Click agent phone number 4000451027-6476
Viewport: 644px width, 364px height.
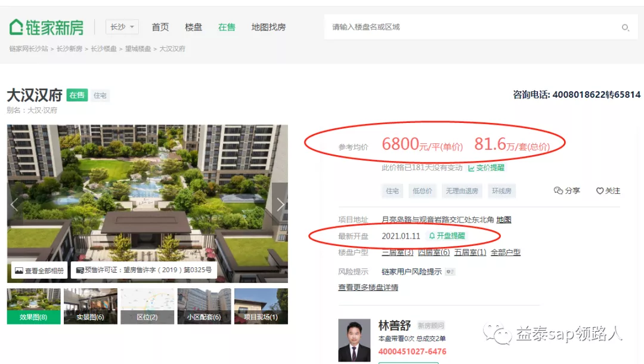click(413, 351)
